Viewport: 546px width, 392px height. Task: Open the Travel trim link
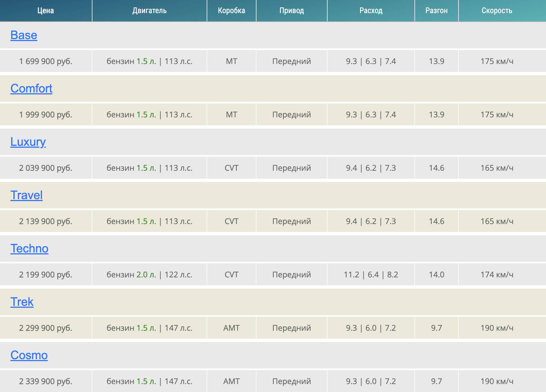coord(27,195)
